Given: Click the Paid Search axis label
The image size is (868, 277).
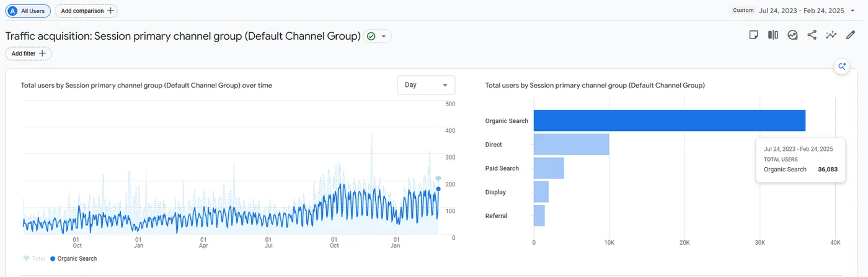Looking at the screenshot, I should pos(502,168).
